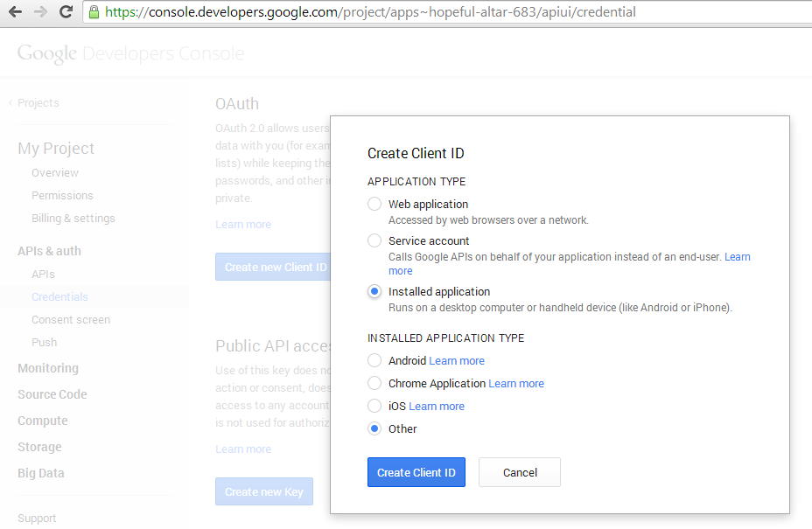Click the Create Client ID button
Image resolution: width=812 pixels, height=529 pixels.
(x=416, y=472)
